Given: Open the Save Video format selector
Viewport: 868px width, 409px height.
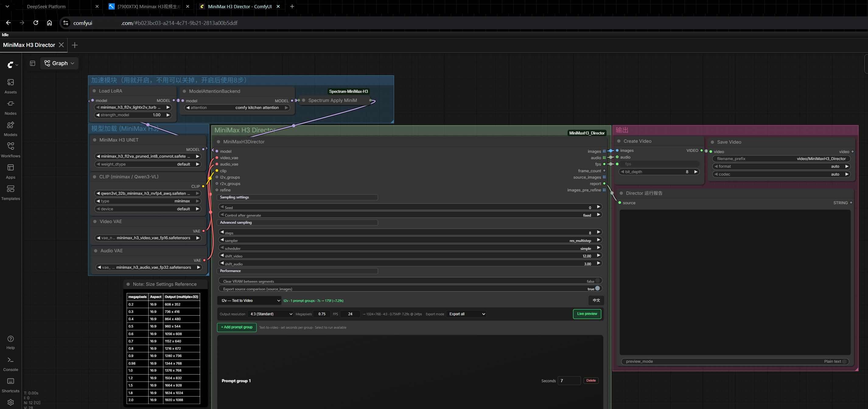Looking at the screenshot, I should (x=781, y=166).
